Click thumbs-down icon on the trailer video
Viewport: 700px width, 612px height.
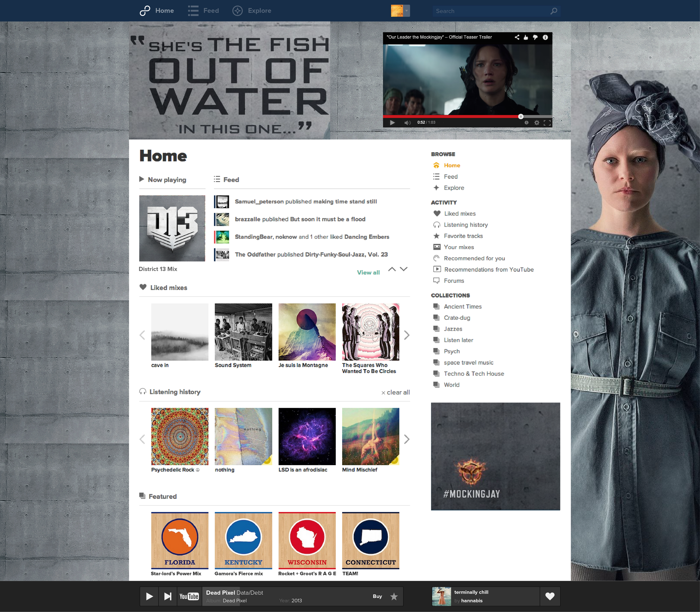pyautogui.click(x=535, y=37)
